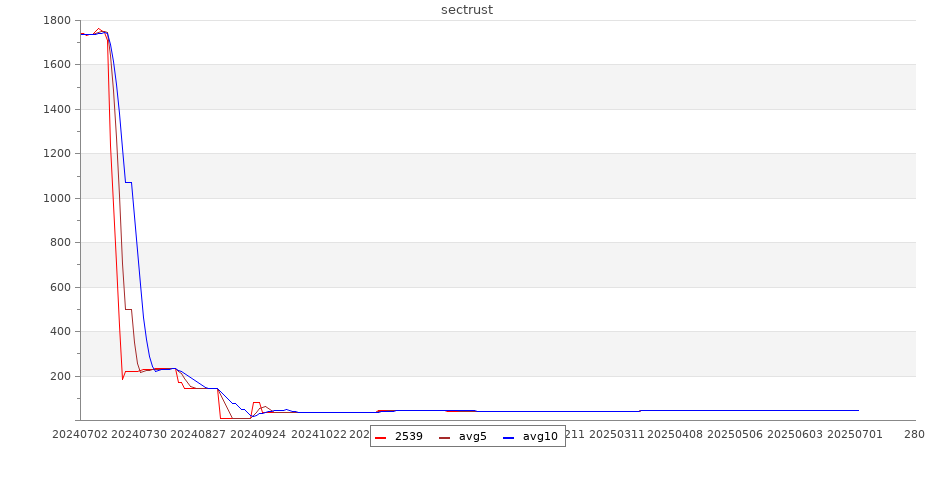Viewport: 935px width, 500px height.
Task: Click the 600 y-axis label
Action: (x=60, y=288)
